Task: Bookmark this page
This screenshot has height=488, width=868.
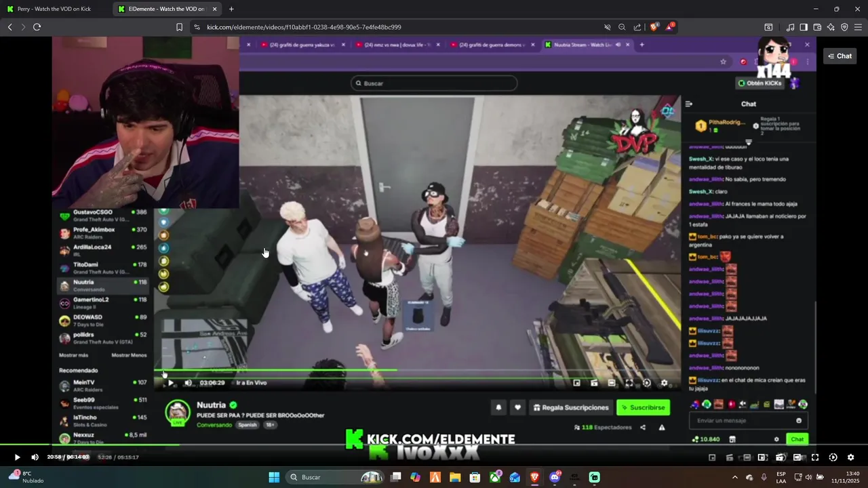Action: (x=179, y=27)
